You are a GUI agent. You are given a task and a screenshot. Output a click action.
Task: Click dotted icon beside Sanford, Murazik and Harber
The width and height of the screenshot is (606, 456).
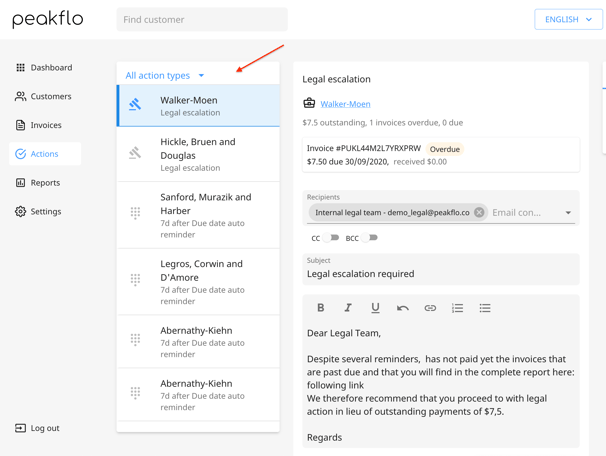(135, 213)
